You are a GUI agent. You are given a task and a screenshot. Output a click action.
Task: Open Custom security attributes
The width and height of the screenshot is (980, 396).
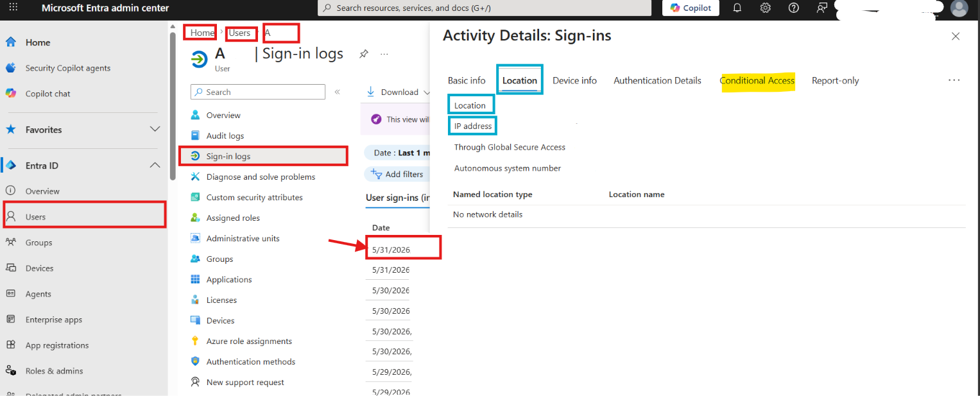tap(254, 198)
